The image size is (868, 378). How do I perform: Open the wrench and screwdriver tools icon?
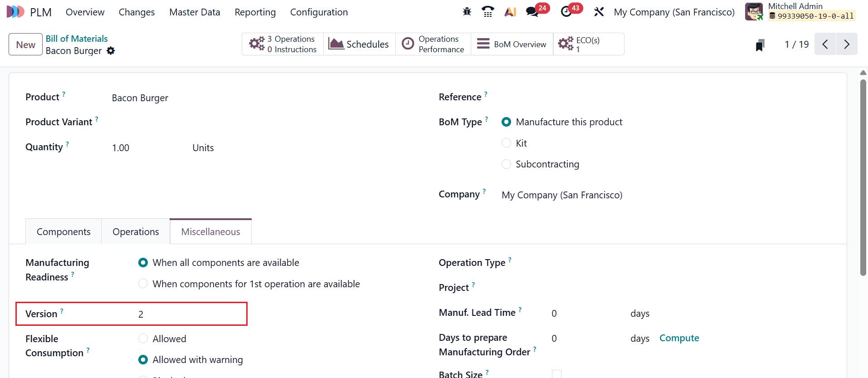tap(599, 12)
